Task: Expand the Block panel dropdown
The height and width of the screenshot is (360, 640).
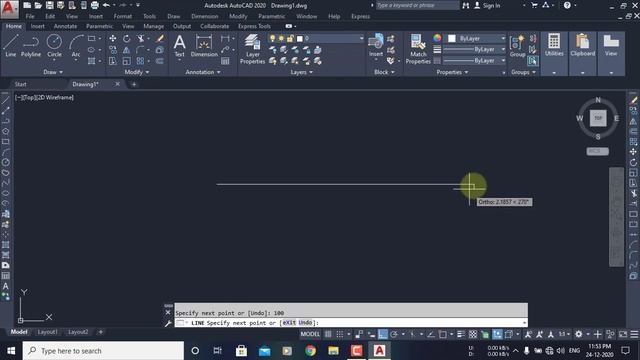Action: (384, 72)
